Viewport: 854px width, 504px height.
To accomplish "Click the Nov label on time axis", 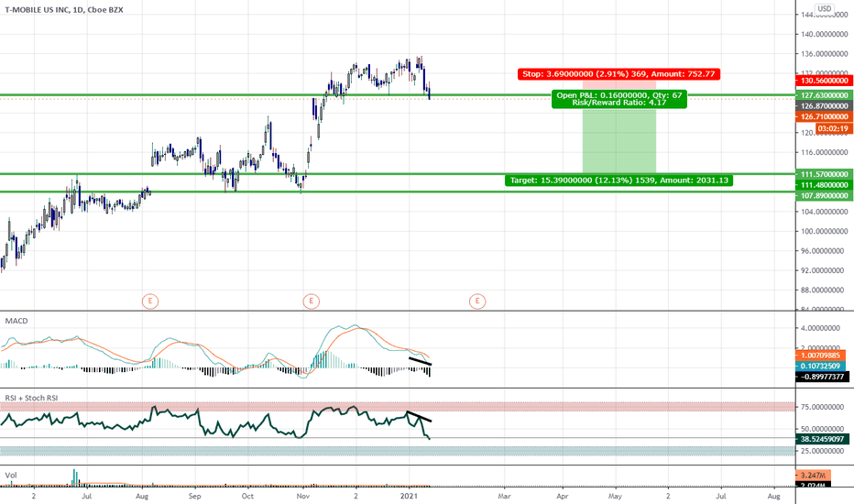I will click(302, 497).
